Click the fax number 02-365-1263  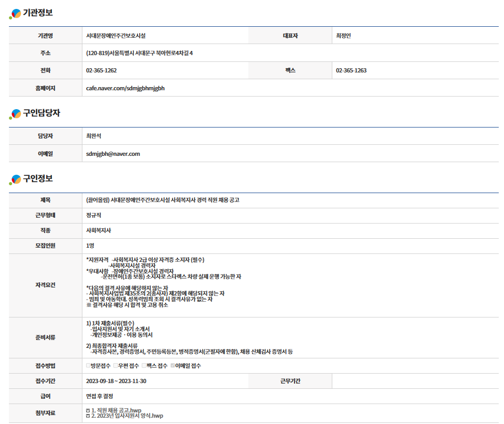[x=351, y=70]
